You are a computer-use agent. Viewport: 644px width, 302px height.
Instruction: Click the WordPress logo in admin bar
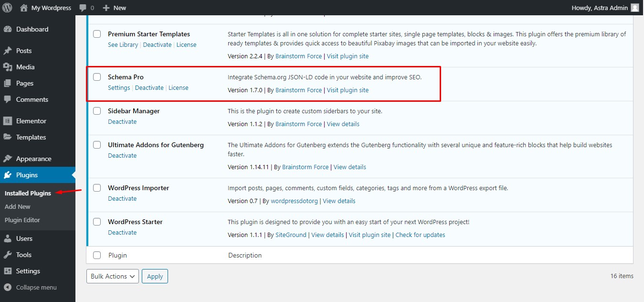[x=7, y=7]
